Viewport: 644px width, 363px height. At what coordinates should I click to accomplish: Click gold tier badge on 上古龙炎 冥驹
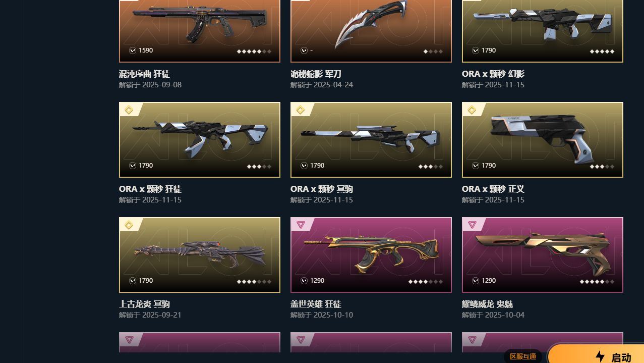point(129,225)
